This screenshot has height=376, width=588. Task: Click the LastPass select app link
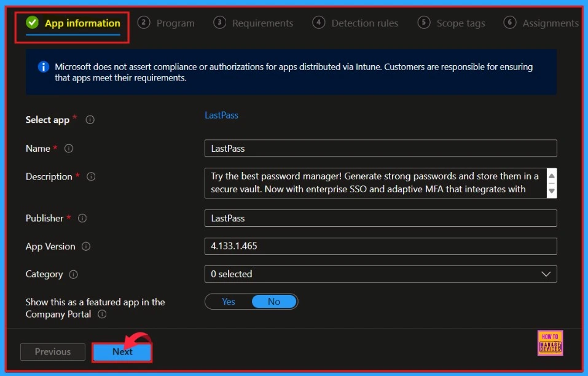coord(221,115)
